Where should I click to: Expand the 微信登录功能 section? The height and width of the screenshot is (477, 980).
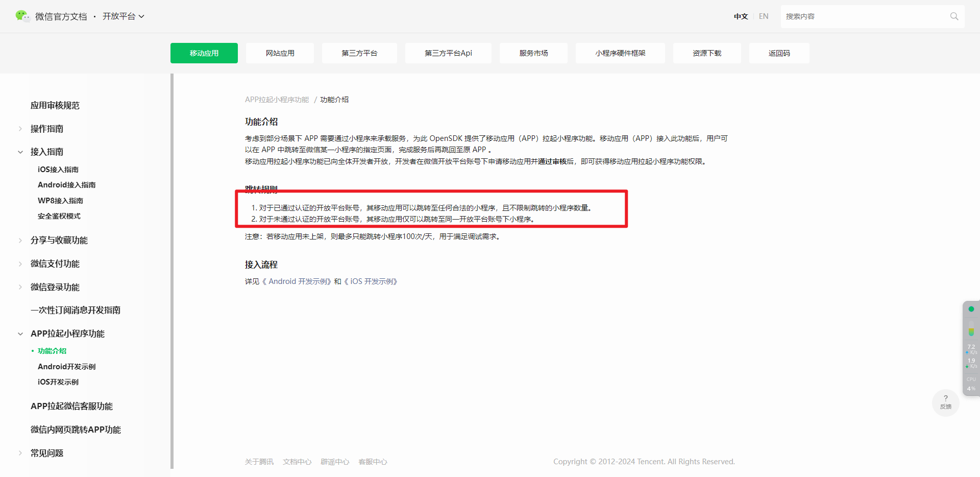tap(20, 287)
